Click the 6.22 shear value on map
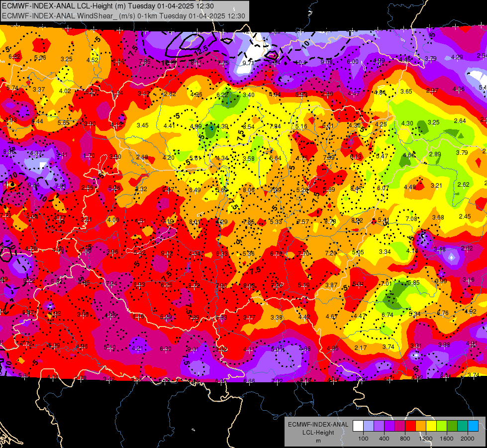487x448 pixels. click(222, 95)
